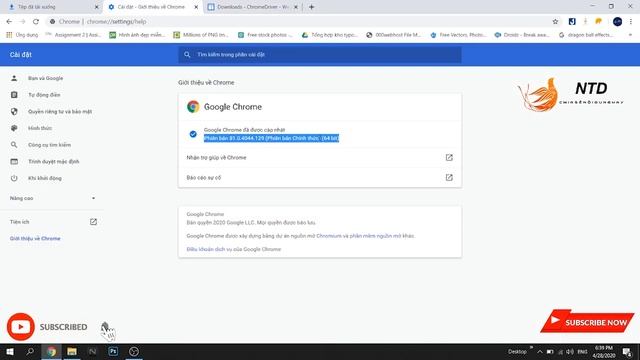Close the Cài đặt settings tab
Image resolution: width=640 pixels, height=360 pixels.
(196, 7)
